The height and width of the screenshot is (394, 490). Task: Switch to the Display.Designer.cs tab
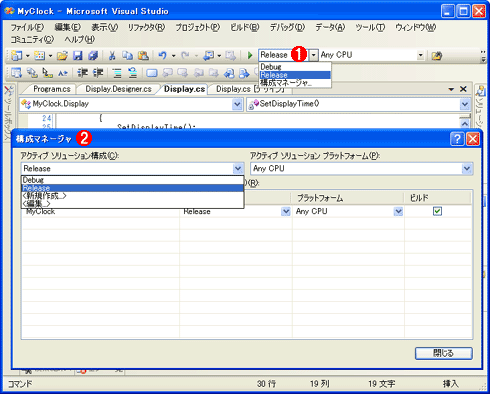[x=118, y=89]
